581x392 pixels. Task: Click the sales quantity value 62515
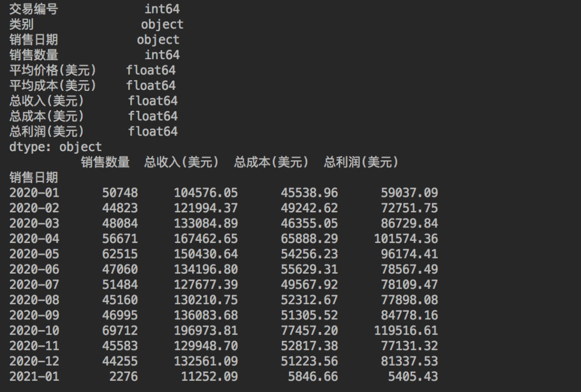click(x=119, y=254)
